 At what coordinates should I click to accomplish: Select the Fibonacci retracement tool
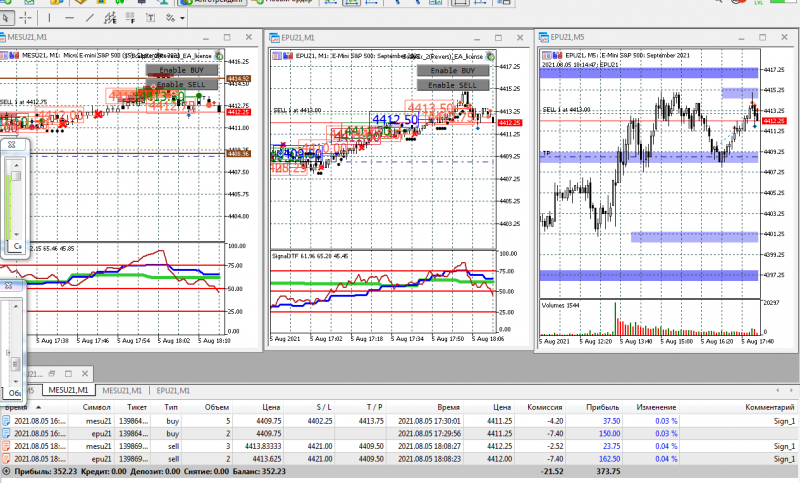point(131,18)
